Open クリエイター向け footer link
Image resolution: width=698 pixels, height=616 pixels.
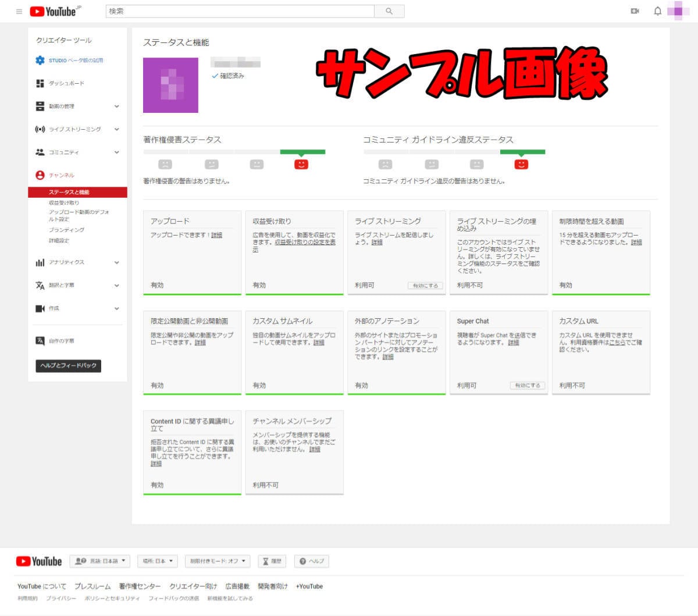pyautogui.click(x=193, y=586)
